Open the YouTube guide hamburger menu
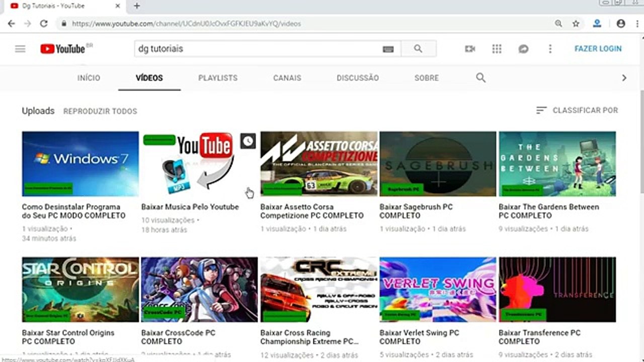 [20, 49]
